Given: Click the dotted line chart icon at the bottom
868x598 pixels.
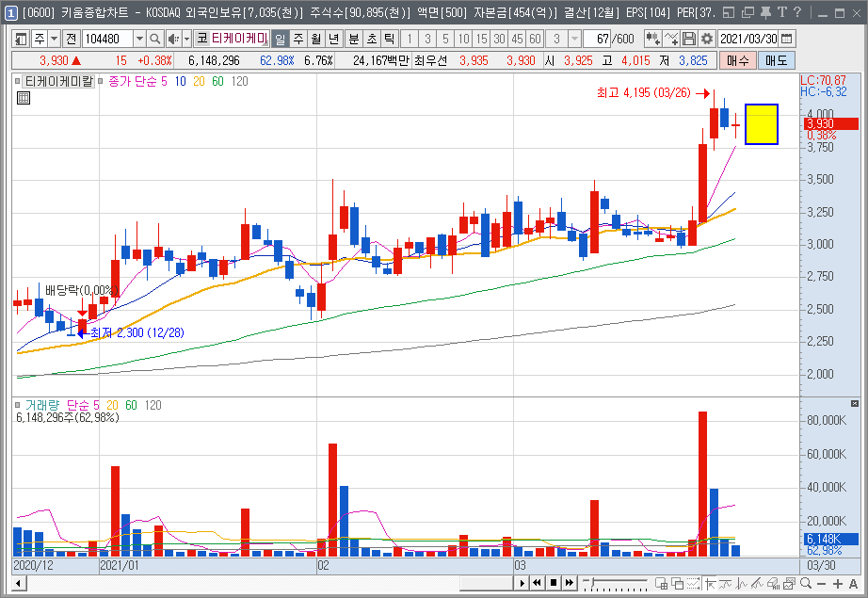Looking at the screenshot, I should tap(694, 583).
